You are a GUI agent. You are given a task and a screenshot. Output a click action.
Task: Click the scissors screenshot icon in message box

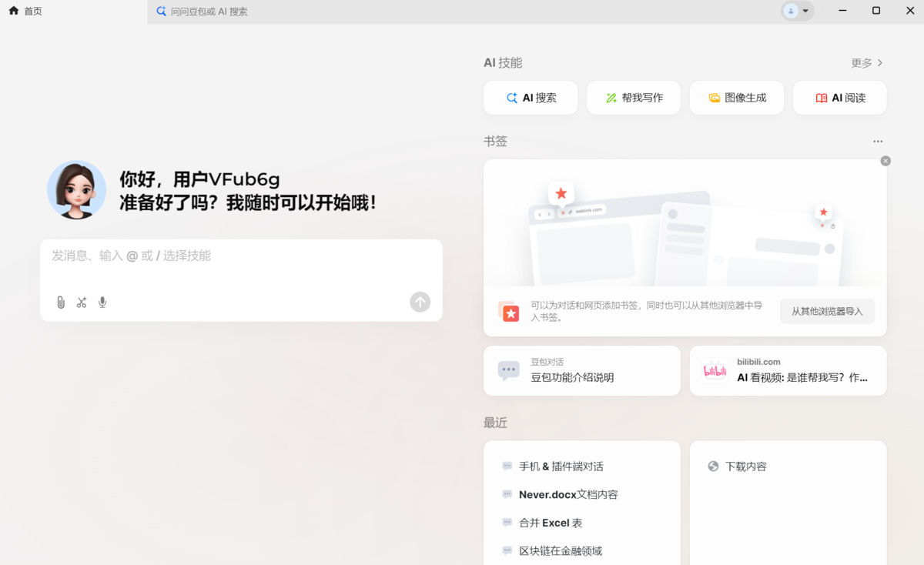pyautogui.click(x=82, y=302)
